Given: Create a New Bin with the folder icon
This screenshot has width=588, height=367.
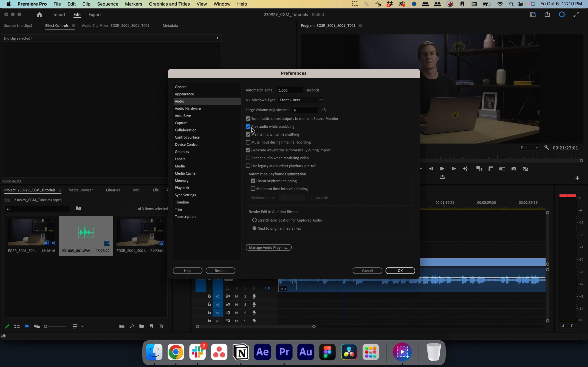Looking at the screenshot, I should click(142, 326).
